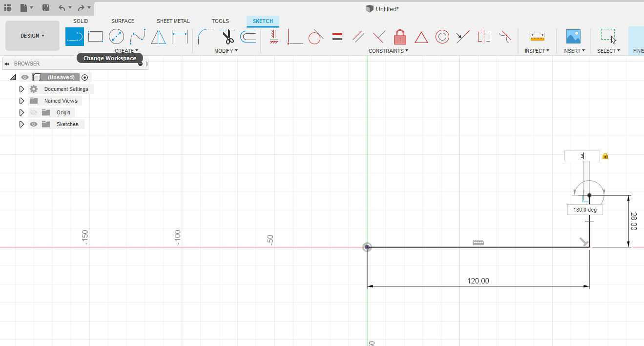Activate the Trim scissors tool
Viewport: 644px width, 346px height.
pos(227,37)
